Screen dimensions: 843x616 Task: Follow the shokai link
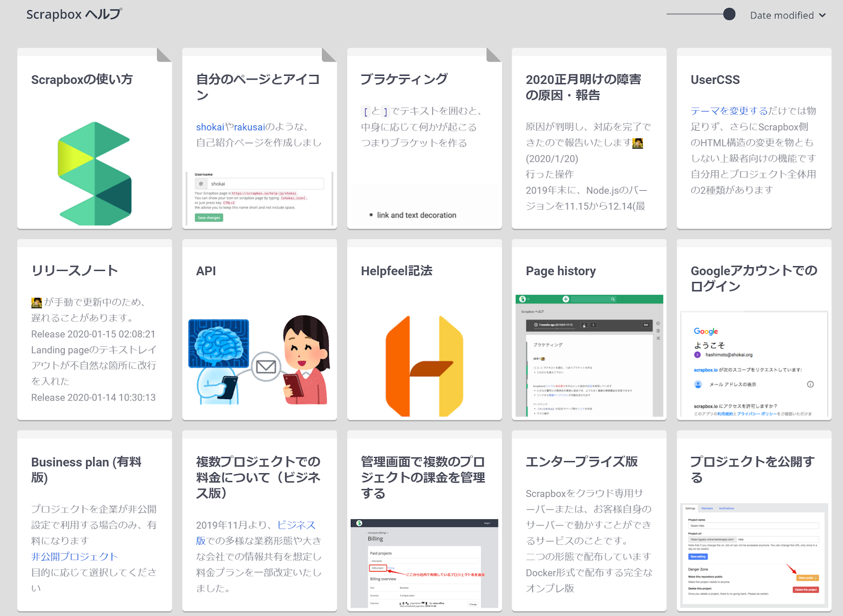(210, 127)
